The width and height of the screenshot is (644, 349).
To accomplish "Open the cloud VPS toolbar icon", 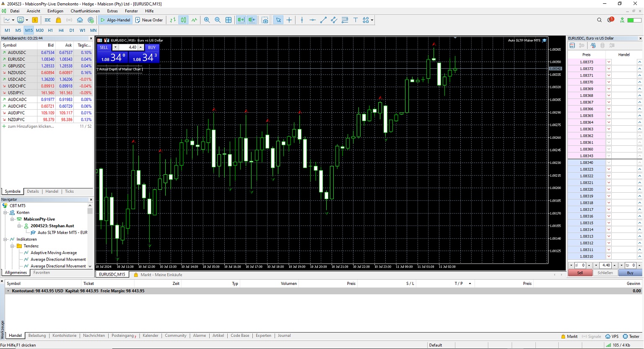I will tap(80, 20).
